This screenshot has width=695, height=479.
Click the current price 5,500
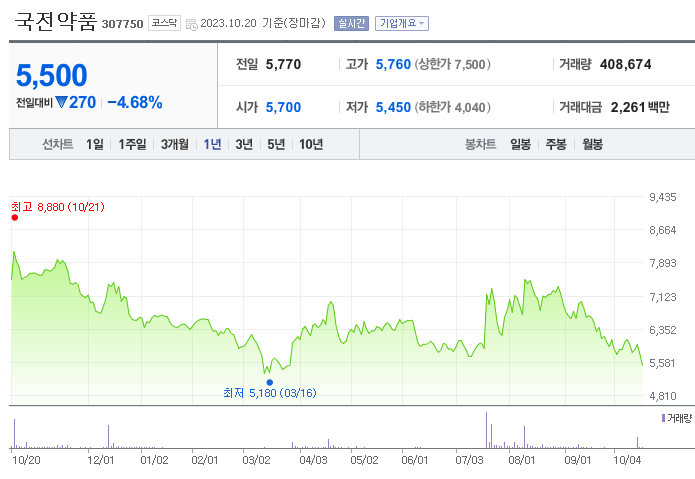click(x=51, y=75)
